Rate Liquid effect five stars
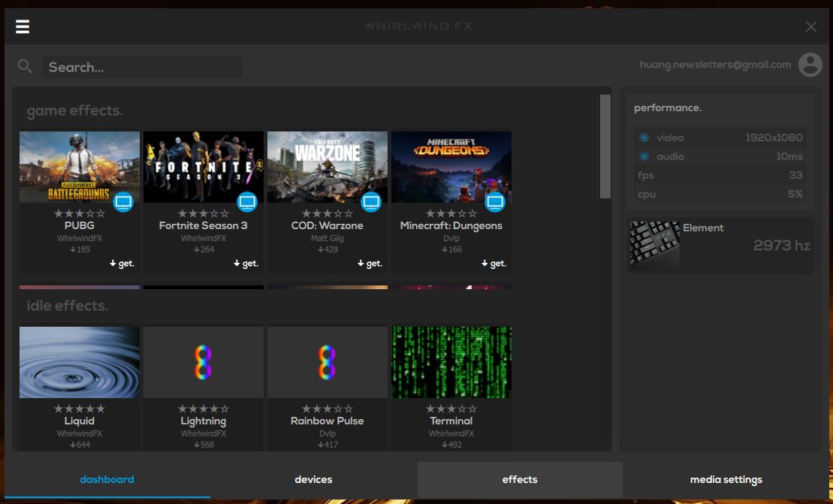 coord(101,409)
